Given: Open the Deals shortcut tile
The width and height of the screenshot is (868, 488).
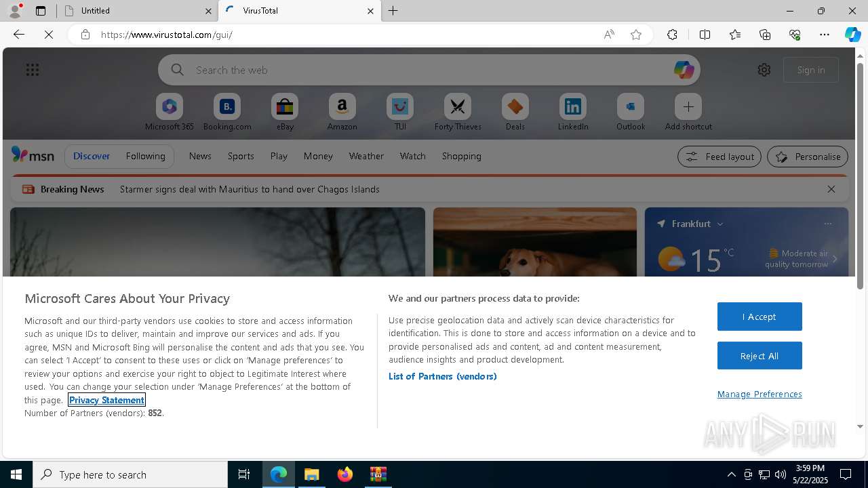Looking at the screenshot, I should point(515,113).
